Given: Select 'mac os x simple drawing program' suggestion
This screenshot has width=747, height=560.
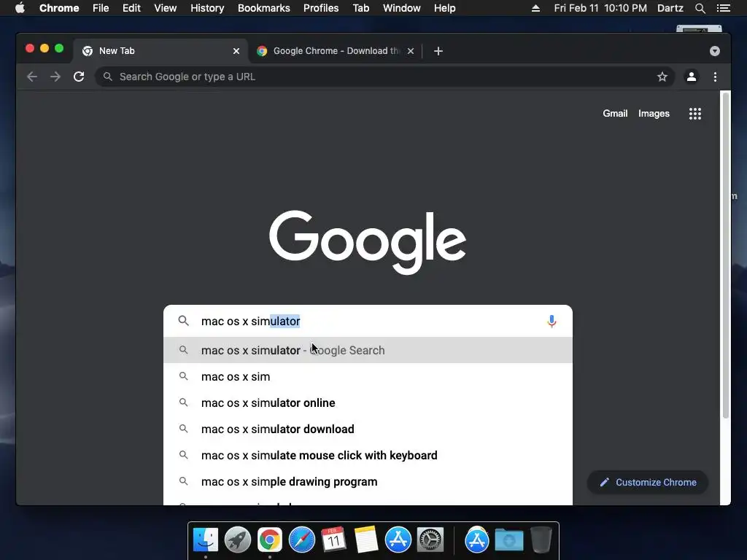Looking at the screenshot, I should 368,481.
